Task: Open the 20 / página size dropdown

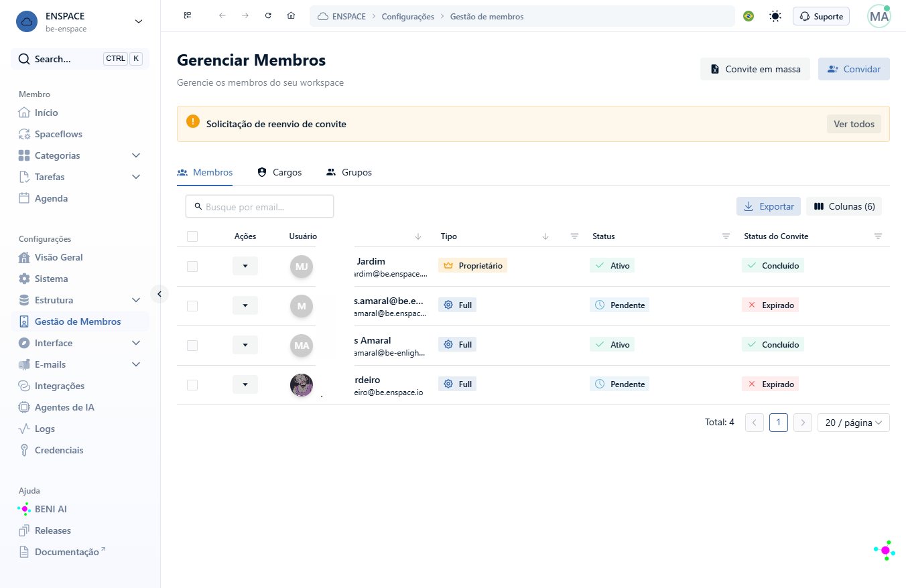Action: (x=854, y=423)
